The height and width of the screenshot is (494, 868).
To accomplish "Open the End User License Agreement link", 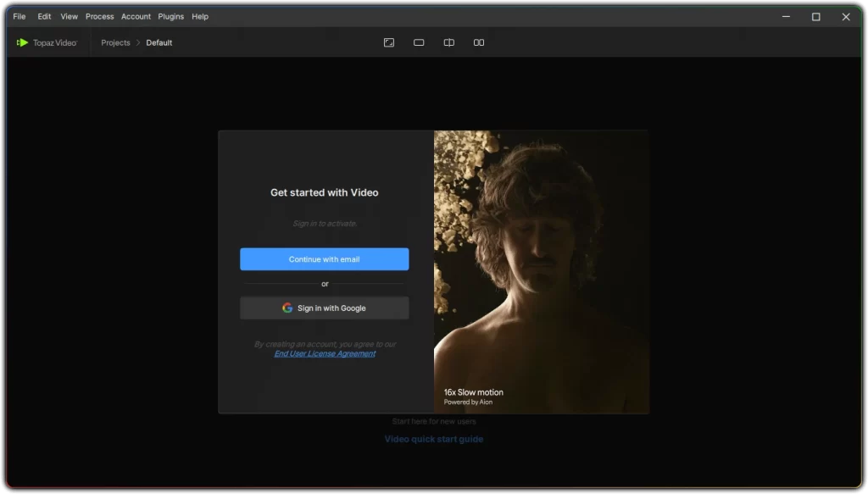I will (x=325, y=353).
